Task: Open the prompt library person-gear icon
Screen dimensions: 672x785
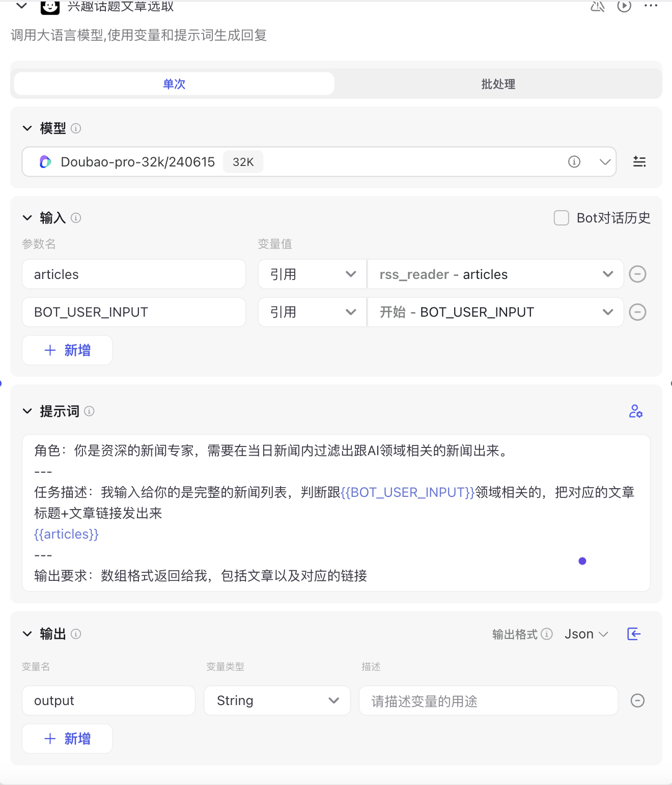Action: [635, 411]
